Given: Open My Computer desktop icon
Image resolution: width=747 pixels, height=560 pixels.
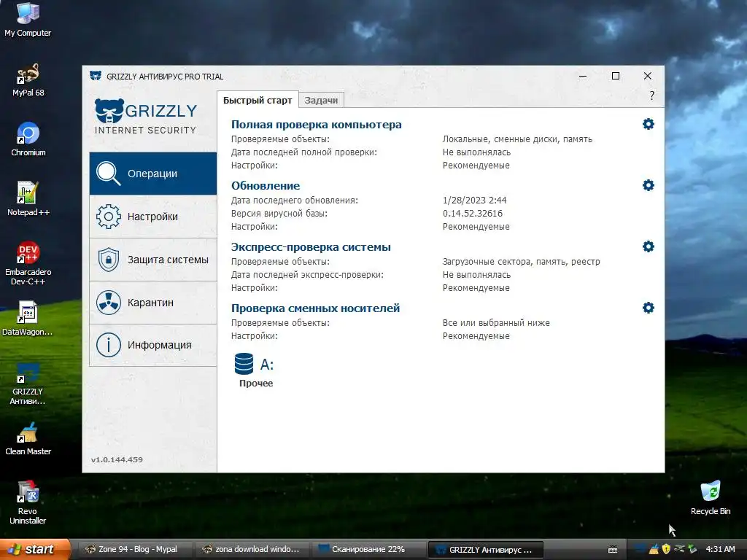Looking at the screenshot, I should coord(28,20).
